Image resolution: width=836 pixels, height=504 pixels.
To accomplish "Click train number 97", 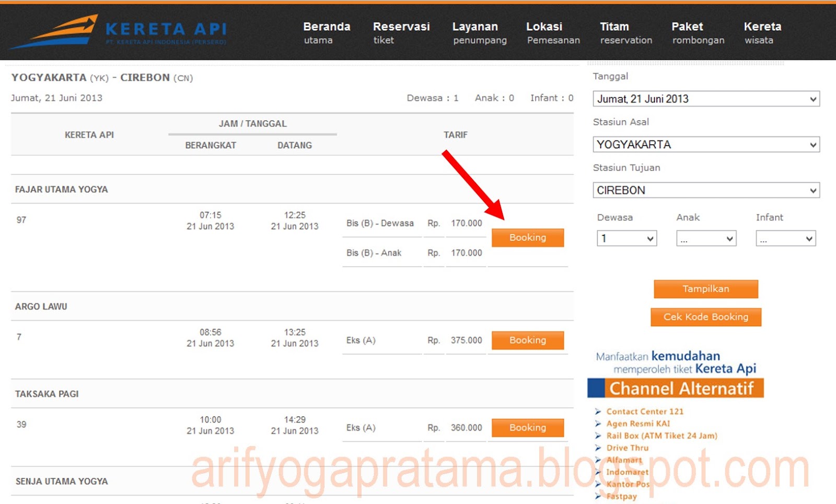I will point(21,220).
